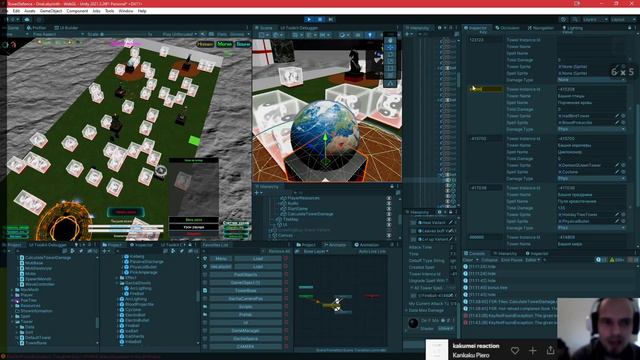Expand the Spell folder in Project panel
Viewport: 640px width, 360px height.
click(12, 316)
